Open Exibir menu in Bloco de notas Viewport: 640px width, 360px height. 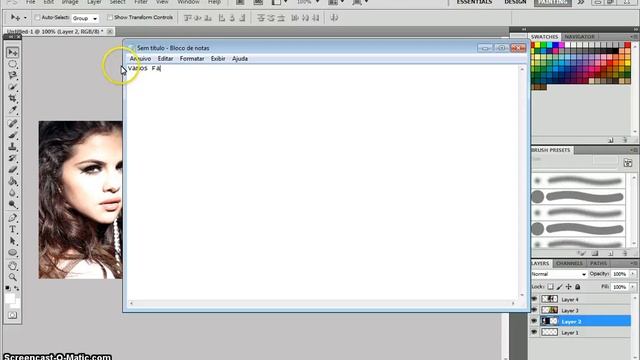pos(218,59)
